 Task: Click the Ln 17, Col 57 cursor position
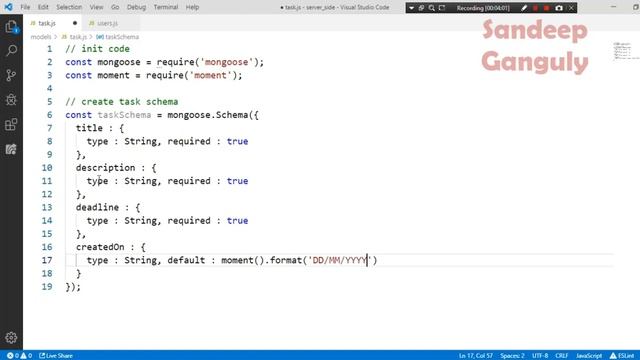coord(476,356)
